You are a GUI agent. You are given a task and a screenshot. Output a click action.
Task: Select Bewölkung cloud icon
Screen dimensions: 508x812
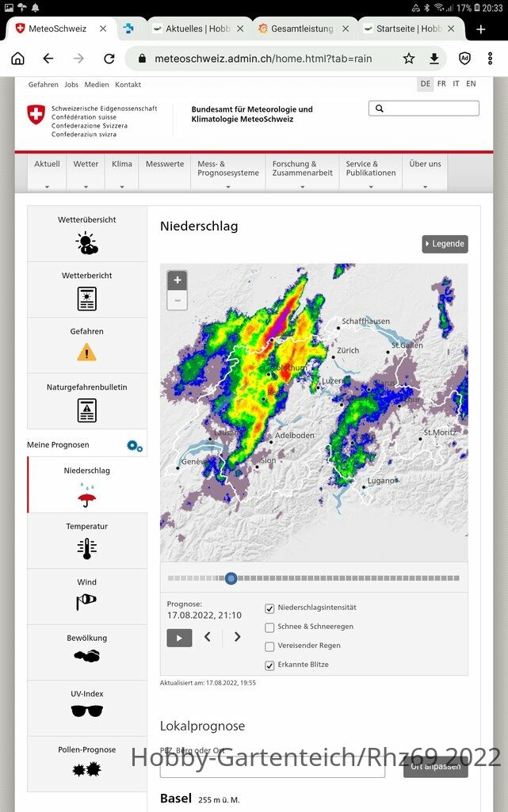[86, 656]
